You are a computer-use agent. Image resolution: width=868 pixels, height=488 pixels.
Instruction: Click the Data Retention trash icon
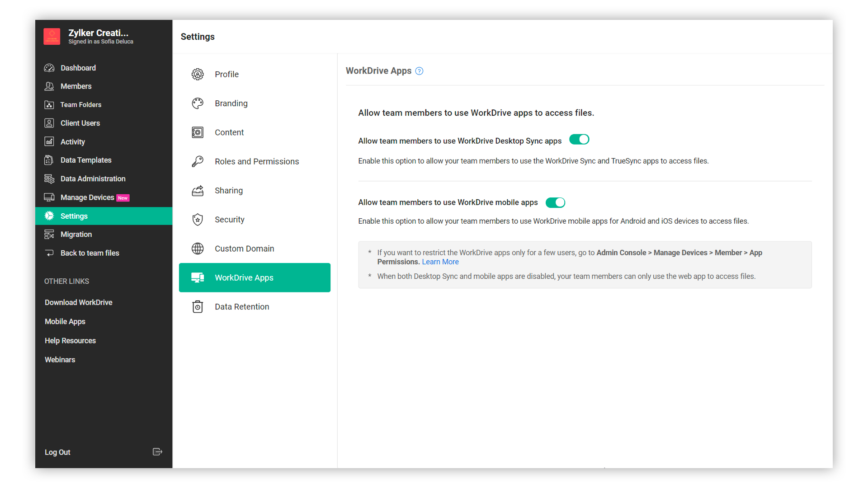click(198, 307)
